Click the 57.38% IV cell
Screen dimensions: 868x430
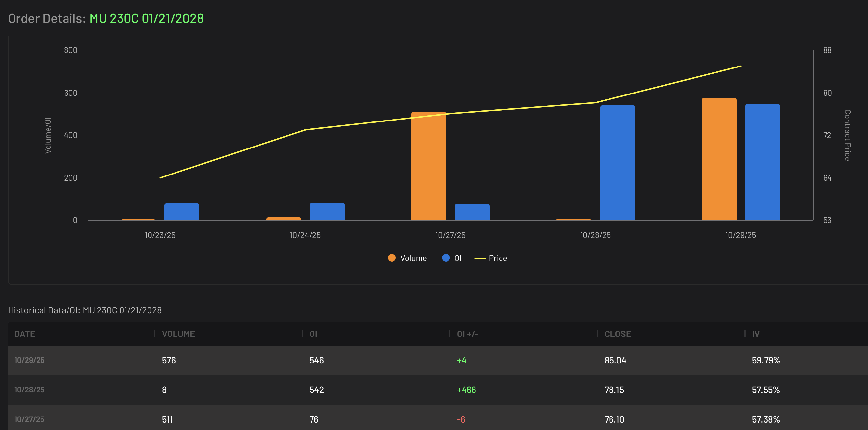(766, 419)
